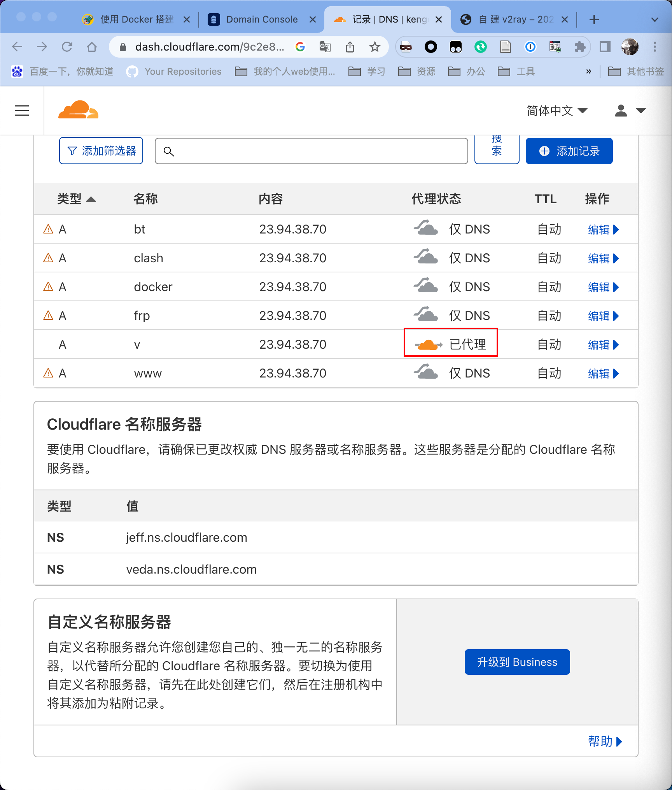Click warning icon on docker record

48,286
